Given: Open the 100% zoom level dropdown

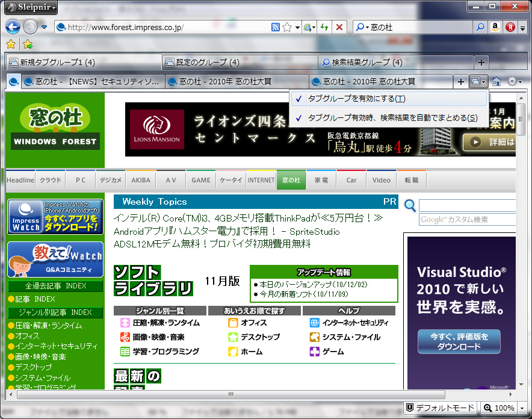Looking at the screenshot, I should click(522, 408).
